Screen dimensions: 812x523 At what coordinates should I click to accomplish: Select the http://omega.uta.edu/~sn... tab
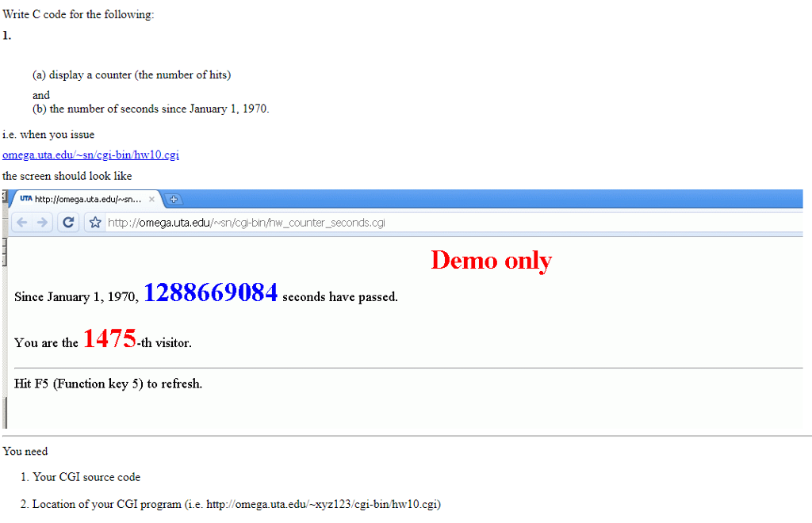tap(87, 199)
